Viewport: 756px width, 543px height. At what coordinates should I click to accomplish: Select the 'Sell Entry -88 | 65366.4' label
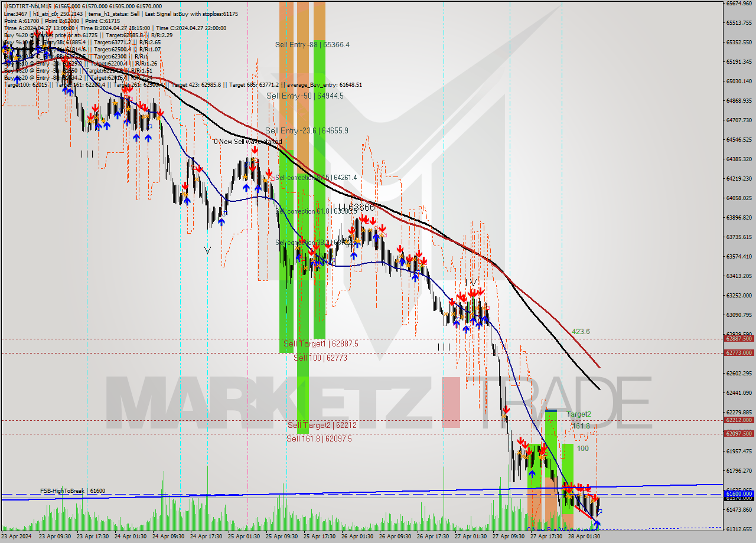[x=312, y=44]
